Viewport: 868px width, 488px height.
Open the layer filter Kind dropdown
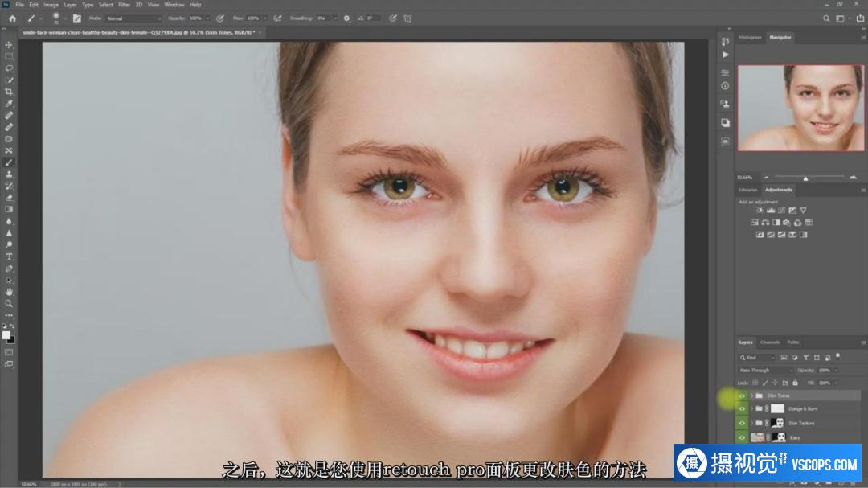coord(757,358)
